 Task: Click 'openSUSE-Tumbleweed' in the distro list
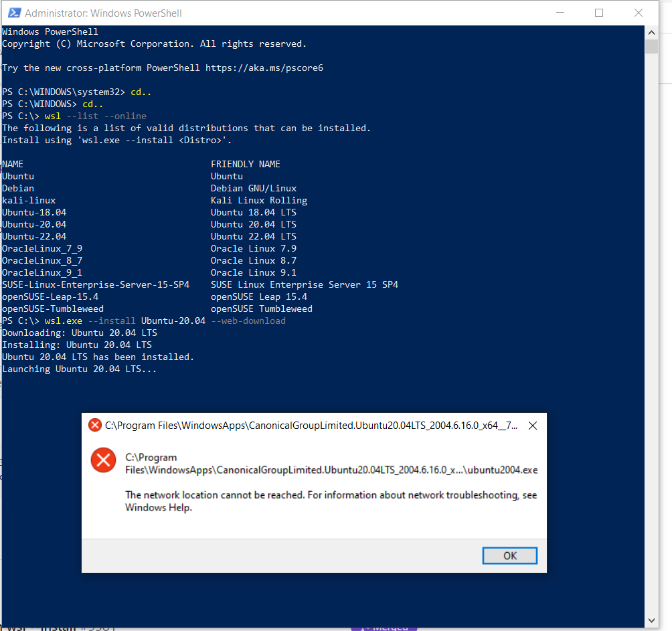pyautogui.click(x=53, y=308)
